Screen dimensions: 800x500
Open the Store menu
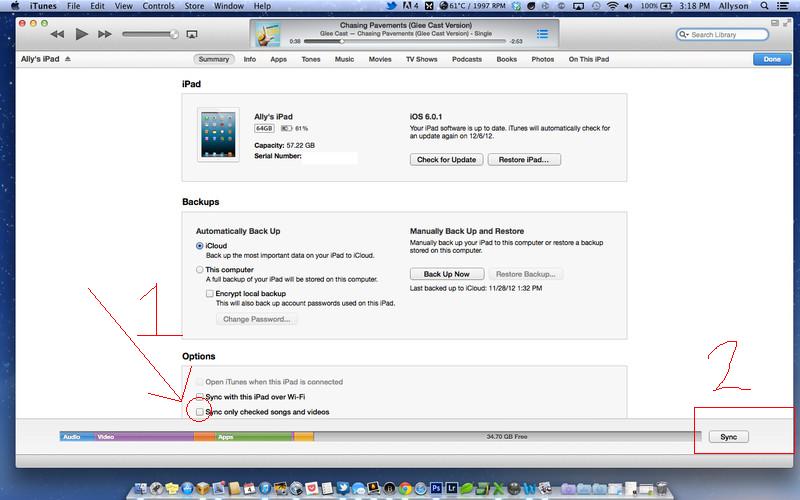pos(194,6)
